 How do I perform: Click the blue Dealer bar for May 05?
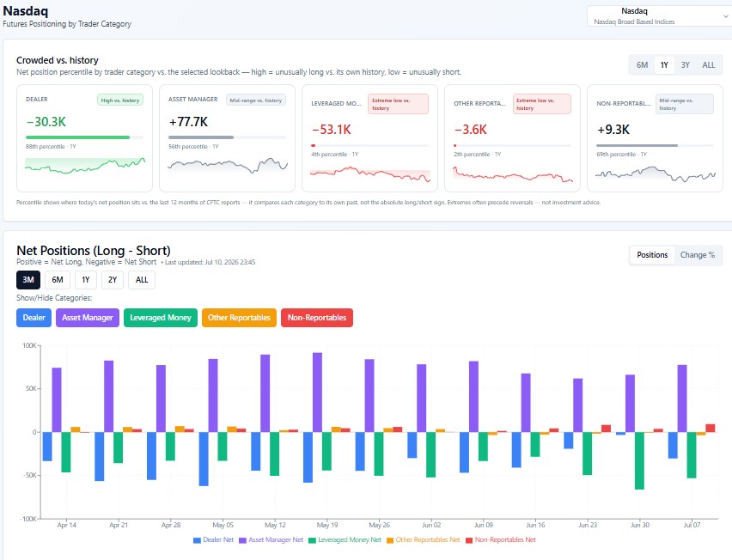coord(204,460)
